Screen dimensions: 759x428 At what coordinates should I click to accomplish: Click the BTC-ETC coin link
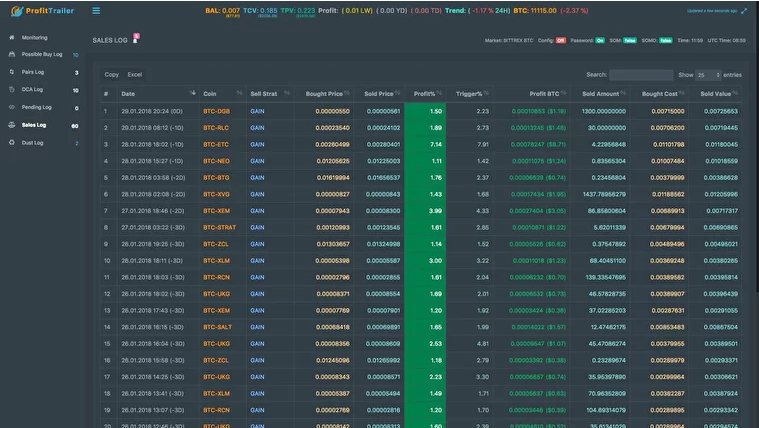[216, 144]
